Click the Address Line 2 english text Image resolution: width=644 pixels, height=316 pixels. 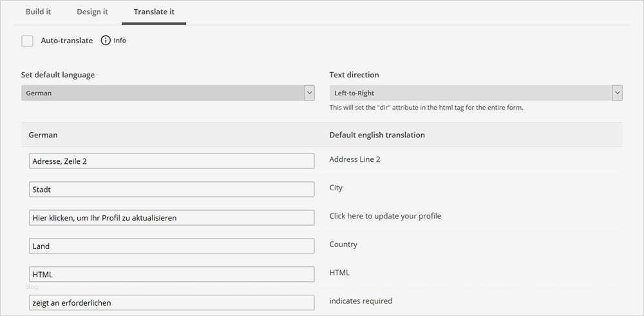pyautogui.click(x=354, y=159)
